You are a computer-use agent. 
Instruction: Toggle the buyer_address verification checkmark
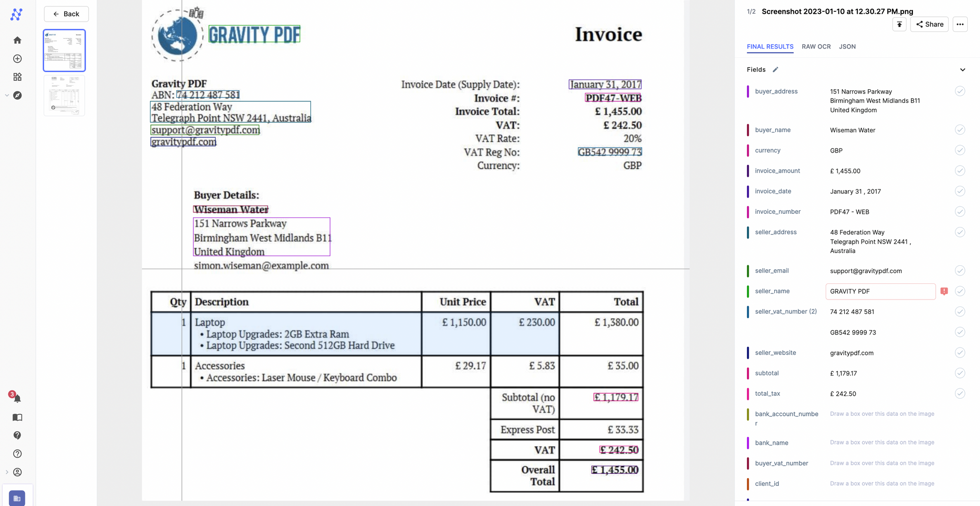[960, 91]
